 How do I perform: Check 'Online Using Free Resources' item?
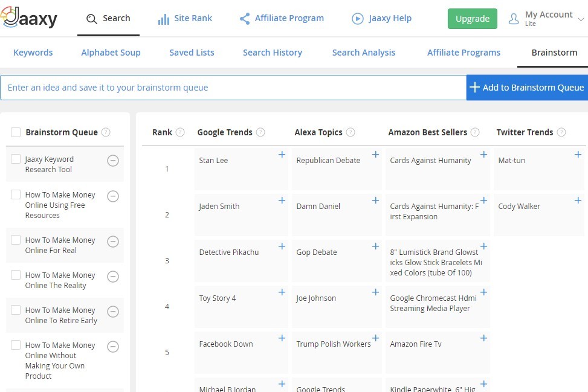tap(16, 194)
